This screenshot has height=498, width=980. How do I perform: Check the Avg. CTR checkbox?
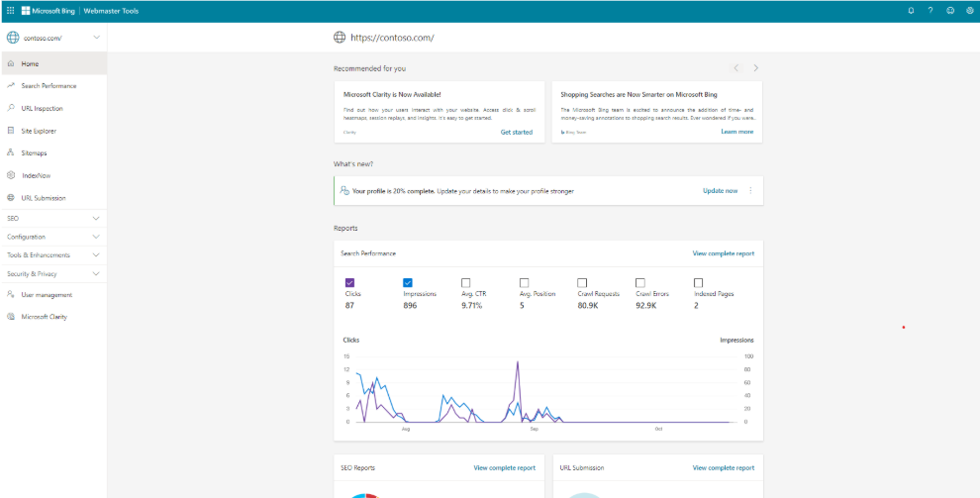click(x=465, y=282)
